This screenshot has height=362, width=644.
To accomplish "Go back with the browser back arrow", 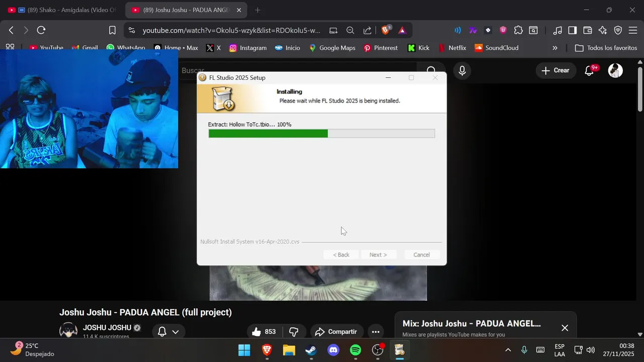I will 11,30.
